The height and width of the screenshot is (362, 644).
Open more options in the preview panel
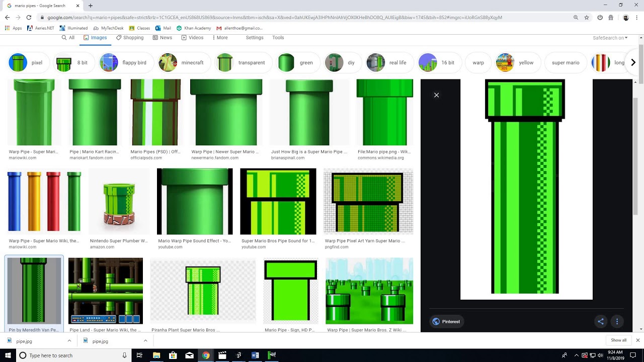(x=617, y=322)
